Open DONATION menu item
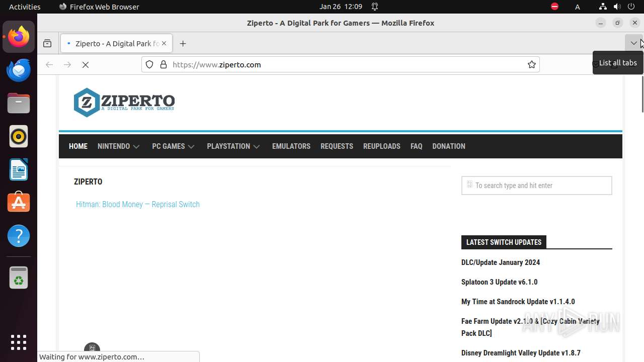 449,146
